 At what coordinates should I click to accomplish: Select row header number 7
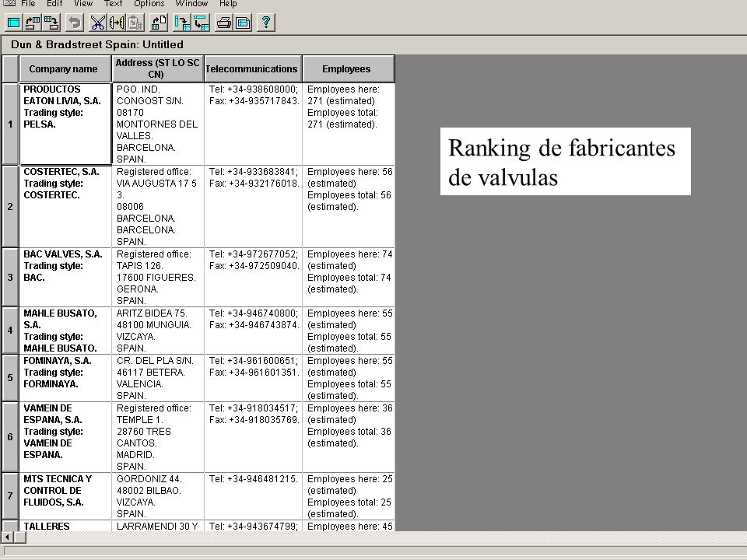pyautogui.click(x=10, y=495)
